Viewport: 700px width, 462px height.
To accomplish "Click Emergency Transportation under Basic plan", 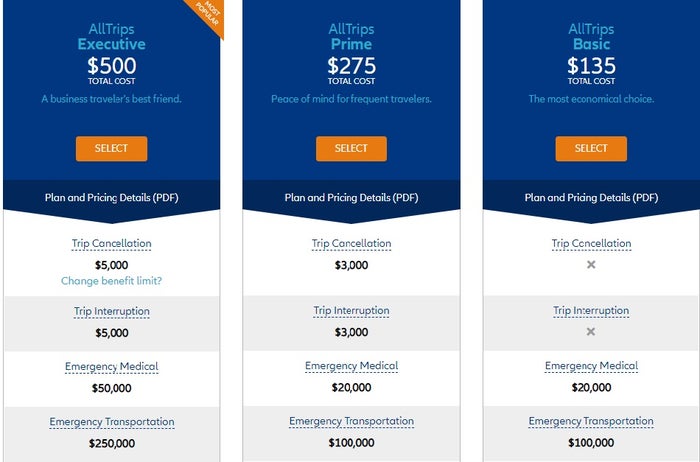I will (x=591, y=421).
